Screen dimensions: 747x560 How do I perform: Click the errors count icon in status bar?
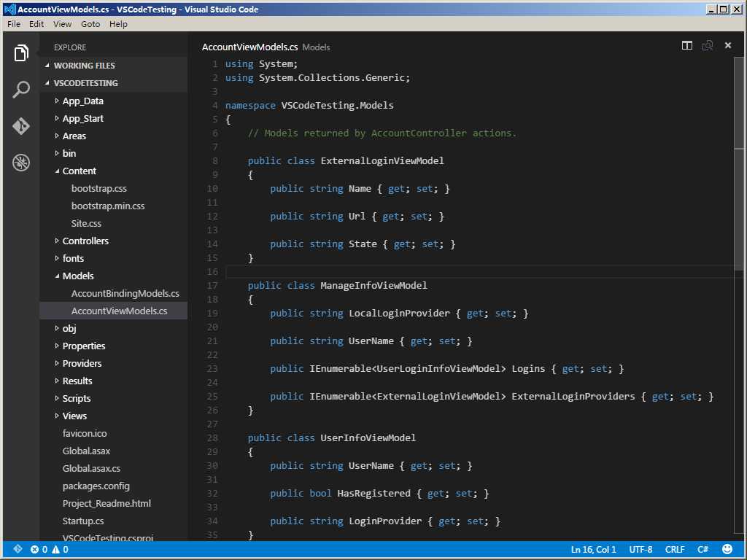click(39, 550)
